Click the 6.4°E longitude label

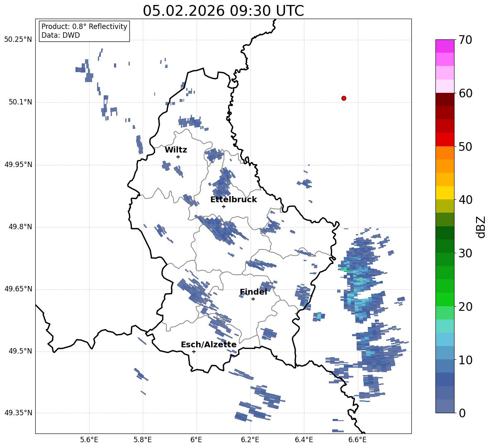[x=304, y=440]
